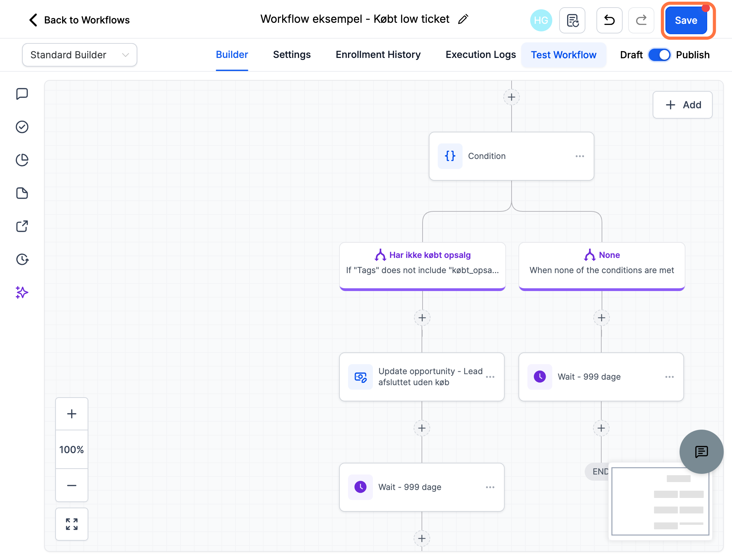
Task: Click the HG user avatar
Action: coord(541,20)
